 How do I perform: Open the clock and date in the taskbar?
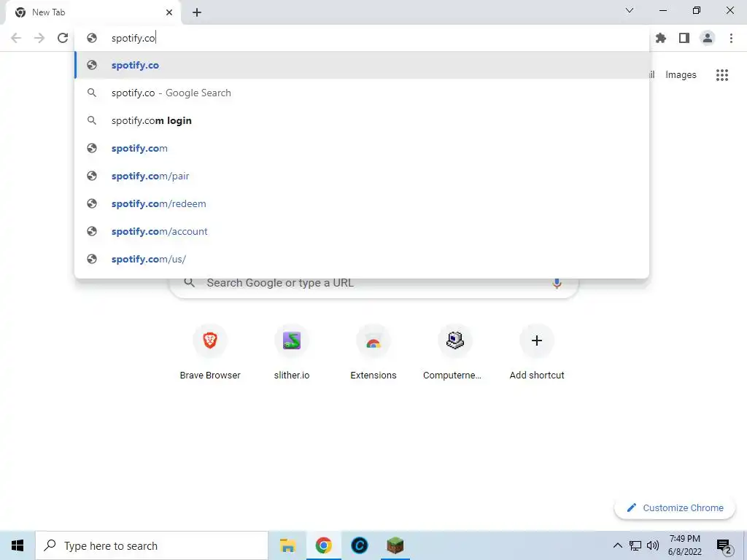click(684, 545)
